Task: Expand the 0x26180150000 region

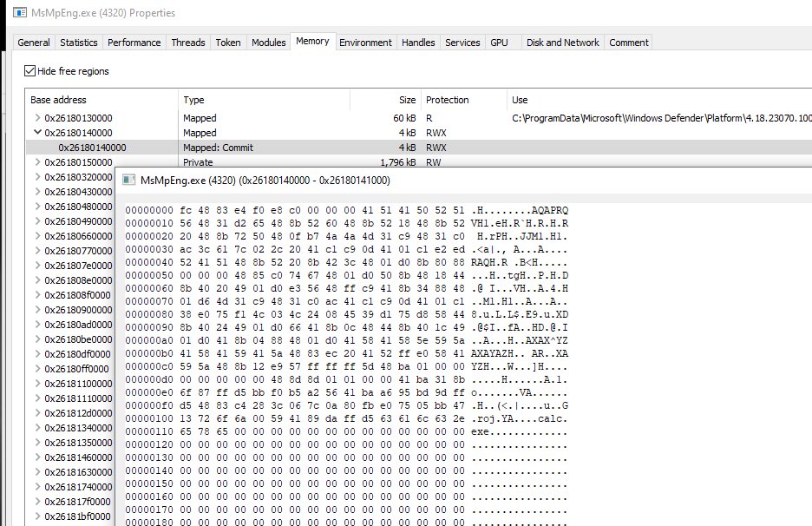Action: pos(37,161)
